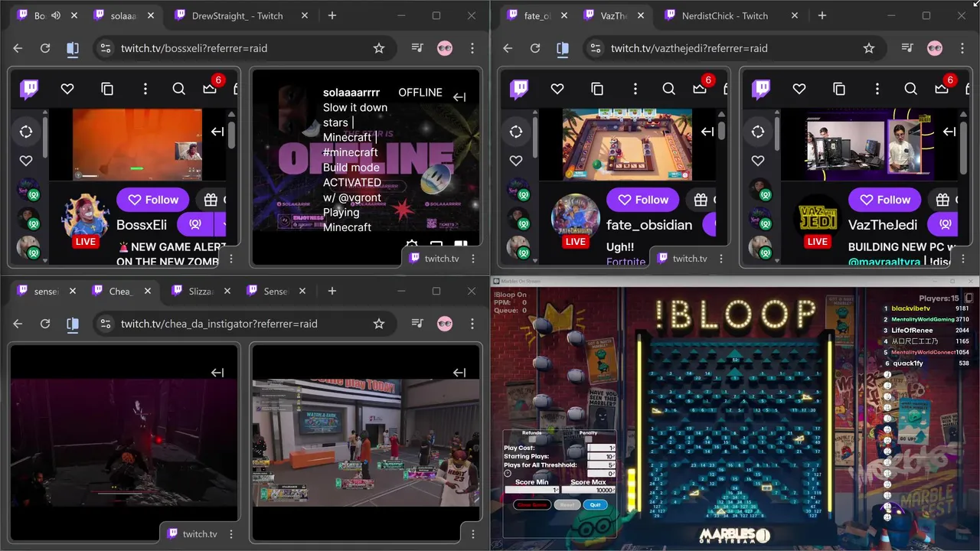This screenshot has height=551, width=980.
Task: Open Browse icon in BossxEli pane header
Action: 107,90
